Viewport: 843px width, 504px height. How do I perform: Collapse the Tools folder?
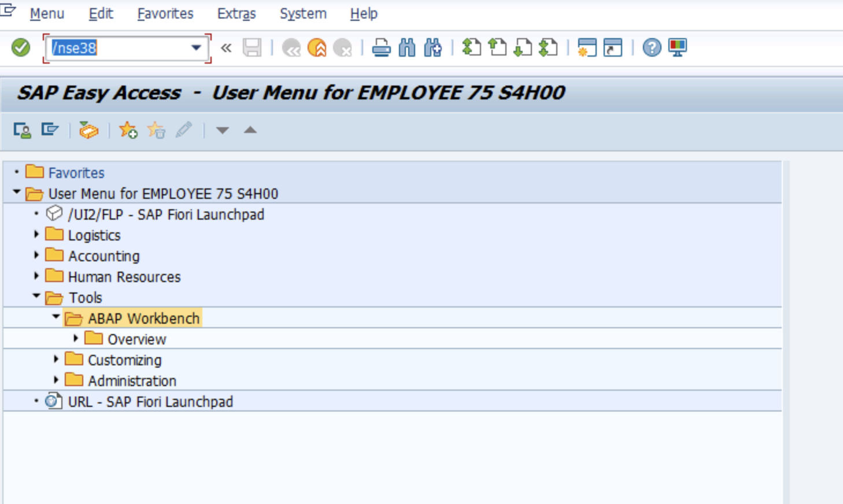36,296
